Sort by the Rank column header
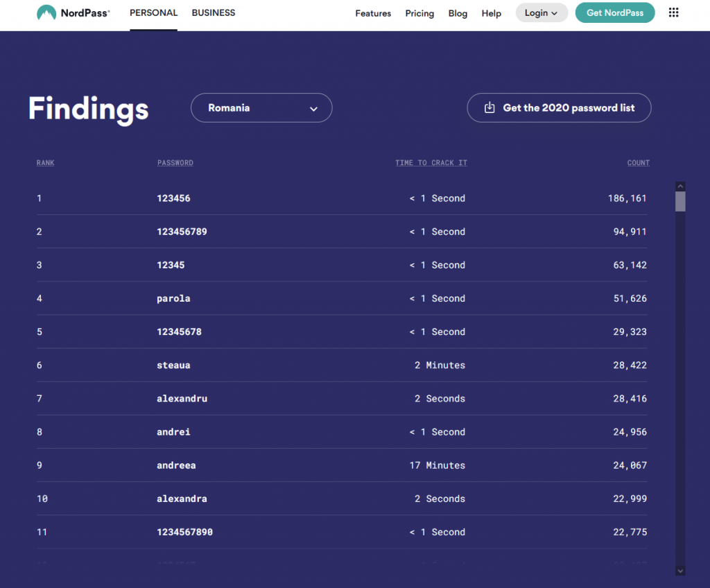The width and height of the screenshot is (710, 588). pyautogui.click(x=46, y=163)
